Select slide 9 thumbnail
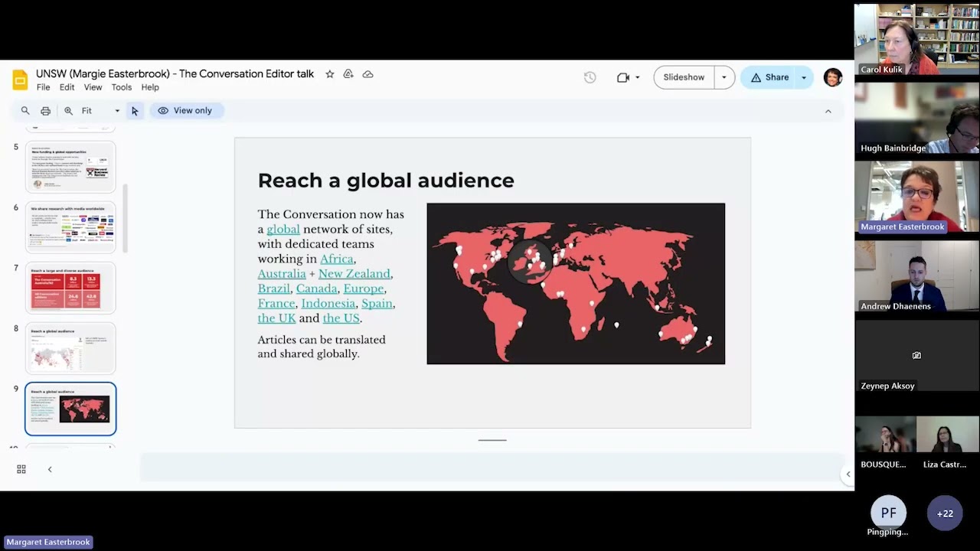 tap(70, 409)
